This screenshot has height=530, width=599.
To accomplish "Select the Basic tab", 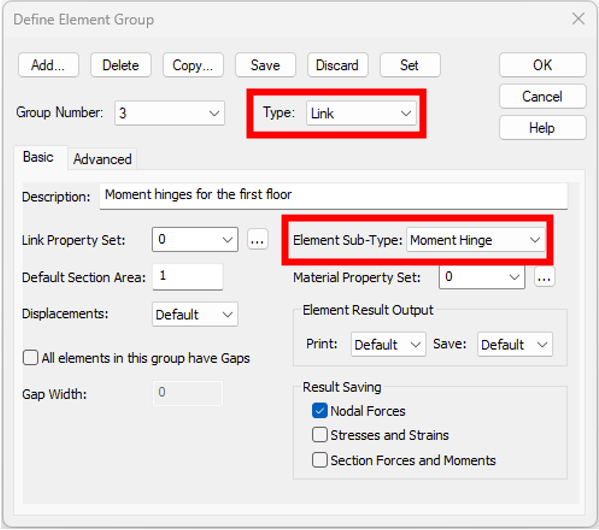I will tap(38, 157).
